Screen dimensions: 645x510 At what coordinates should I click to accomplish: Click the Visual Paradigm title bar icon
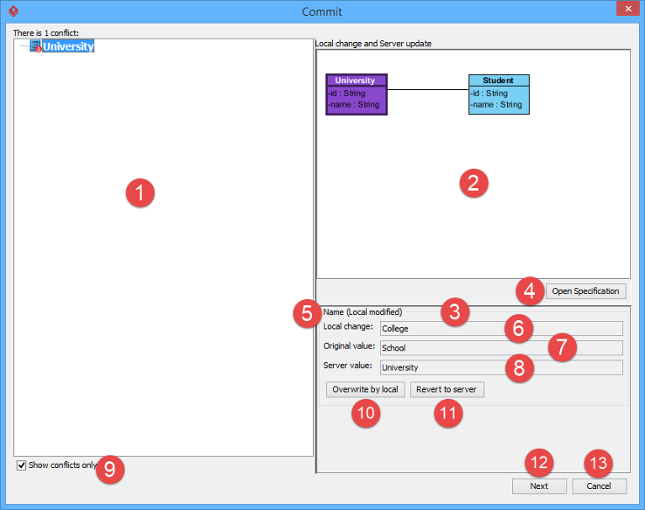click(x=13, y=12)
